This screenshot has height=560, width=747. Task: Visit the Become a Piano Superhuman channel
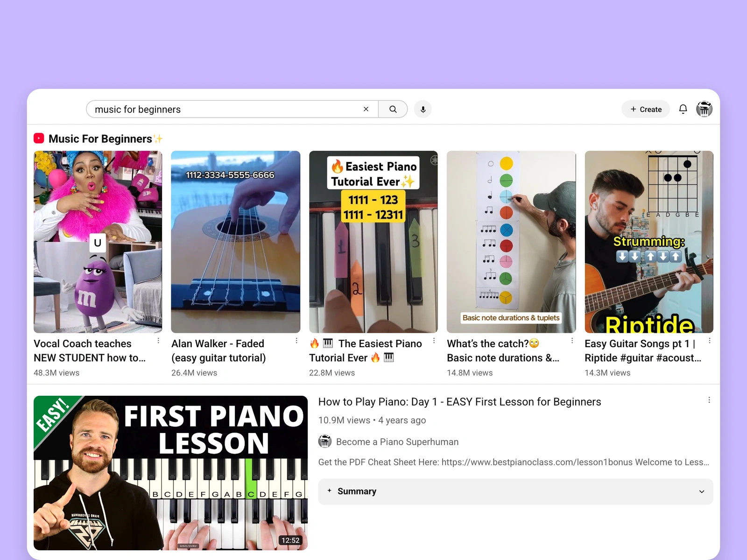(x=397, y=442)
